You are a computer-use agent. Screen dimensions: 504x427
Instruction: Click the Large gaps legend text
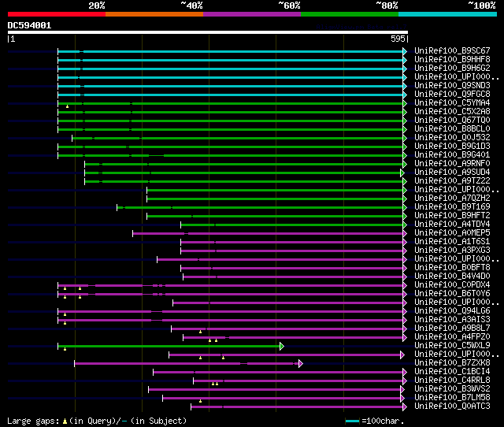tap(97, 421)
